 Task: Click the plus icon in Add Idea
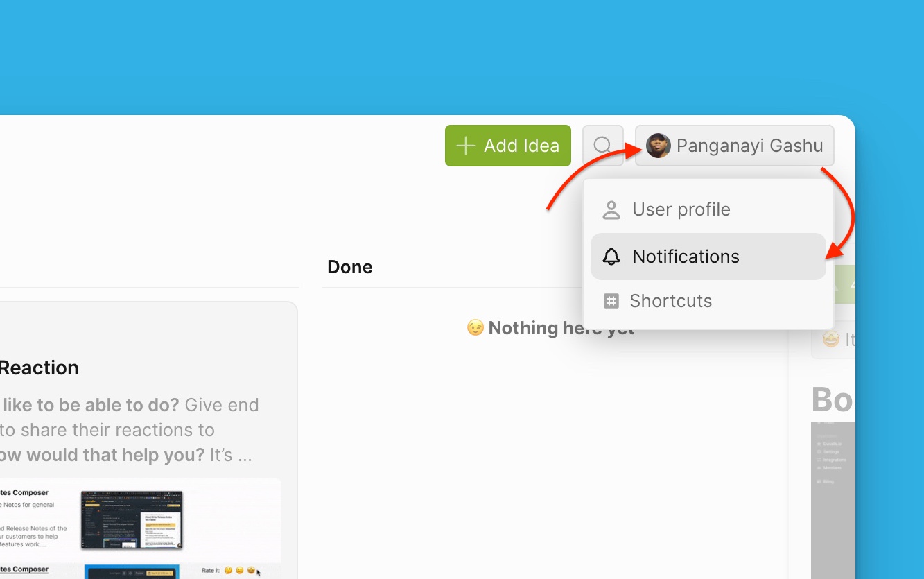(x=465, y=146)
